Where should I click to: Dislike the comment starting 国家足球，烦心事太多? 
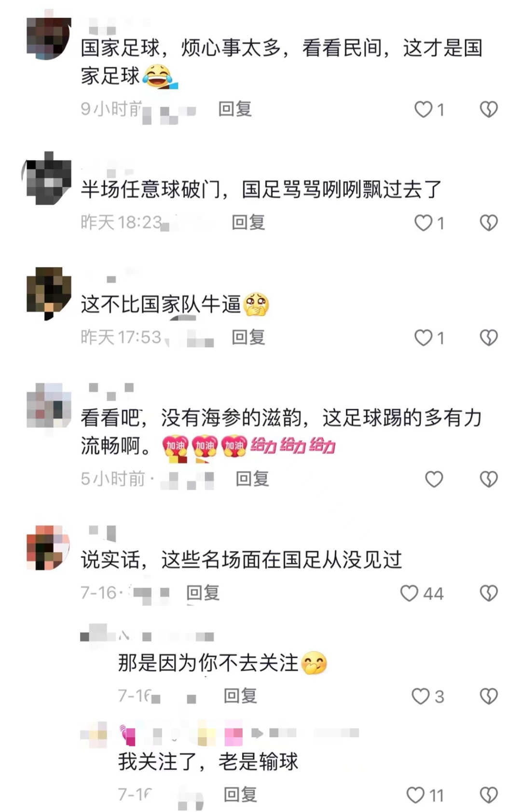[x=489, y=110]
